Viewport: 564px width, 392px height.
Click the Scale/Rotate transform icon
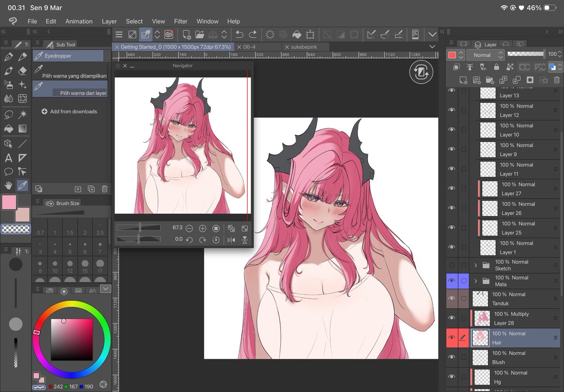(310, 34)
